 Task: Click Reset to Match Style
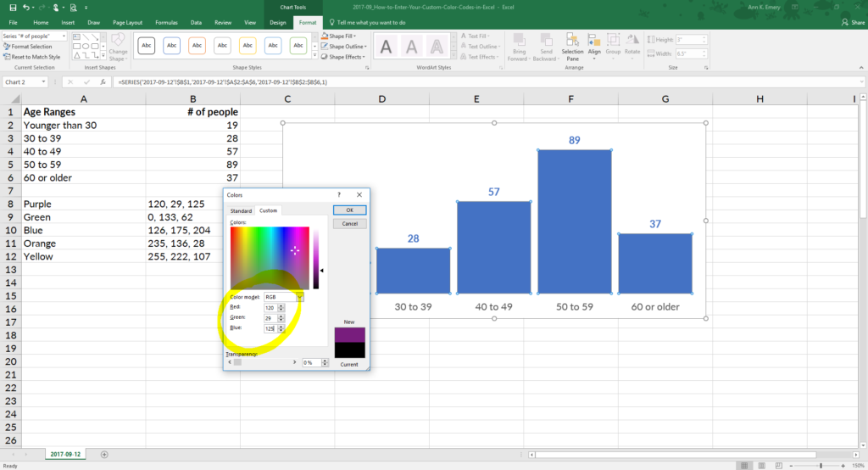coord(34,56)
